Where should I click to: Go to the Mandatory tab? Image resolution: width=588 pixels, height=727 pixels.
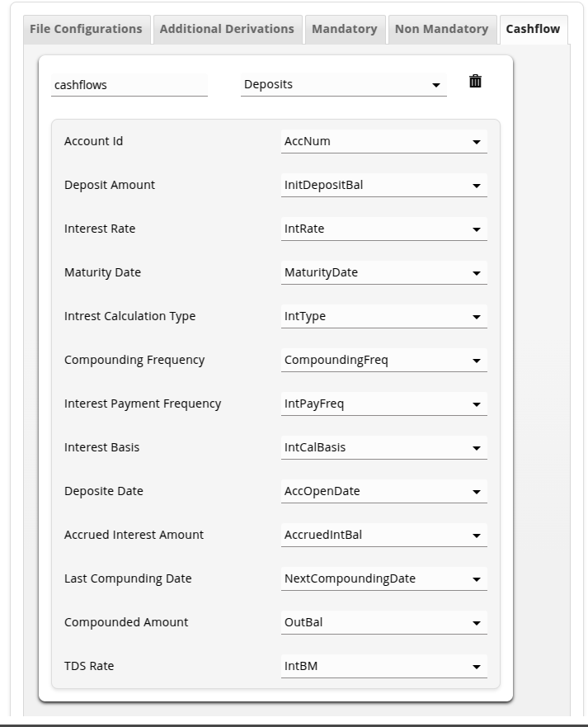(x=344, y=29)
